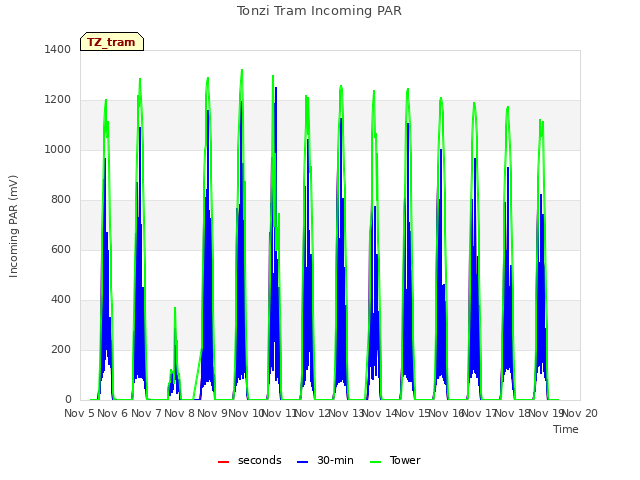Click the tallest green peak on Nov 9

[x=242, y=70]
